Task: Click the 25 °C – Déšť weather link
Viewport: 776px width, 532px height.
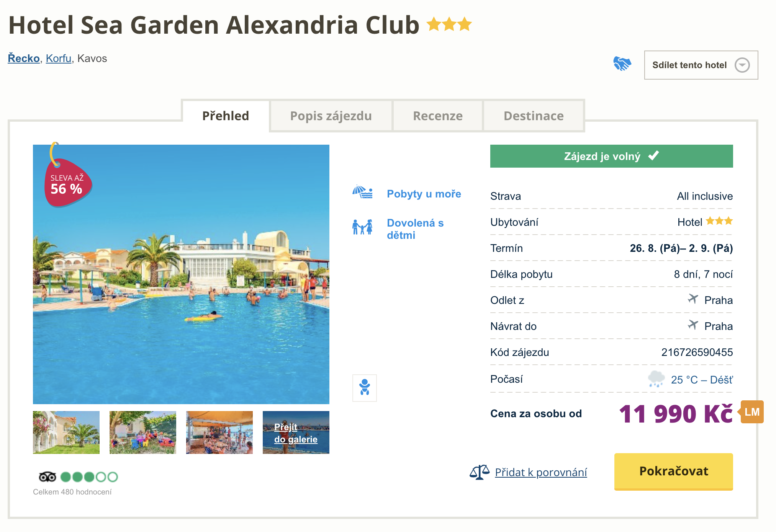Action: pyautogui.click(x=702, y=380)
